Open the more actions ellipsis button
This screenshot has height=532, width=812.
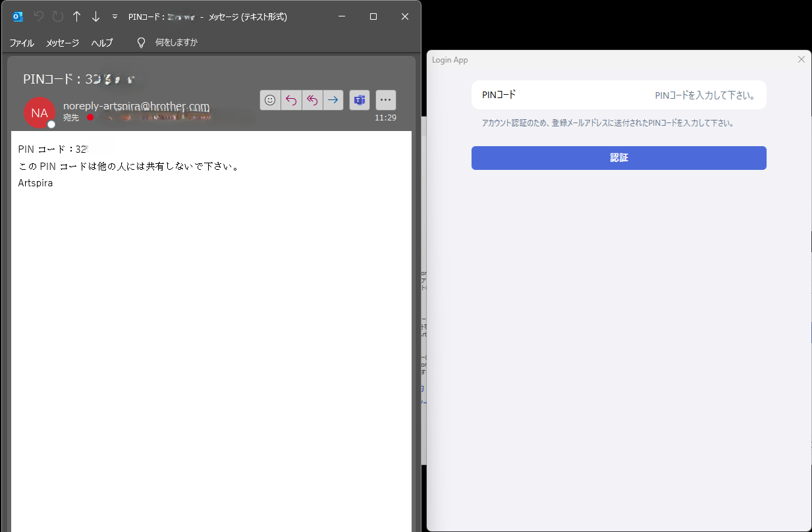(386, 100)
